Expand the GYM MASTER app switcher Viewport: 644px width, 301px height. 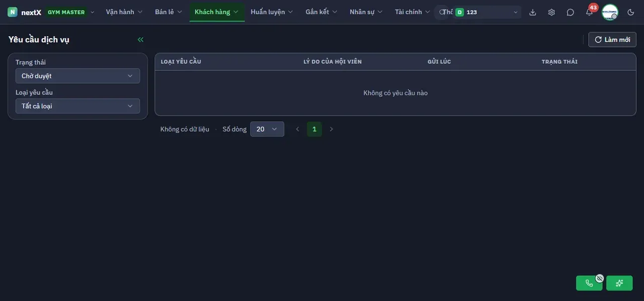point(70,12)
